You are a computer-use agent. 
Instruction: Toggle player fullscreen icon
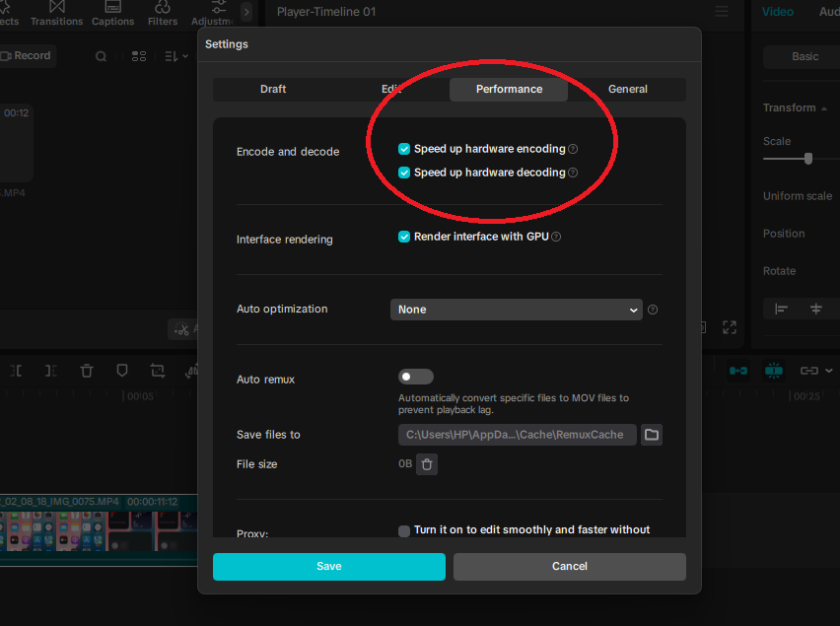[x=730, y=327]
